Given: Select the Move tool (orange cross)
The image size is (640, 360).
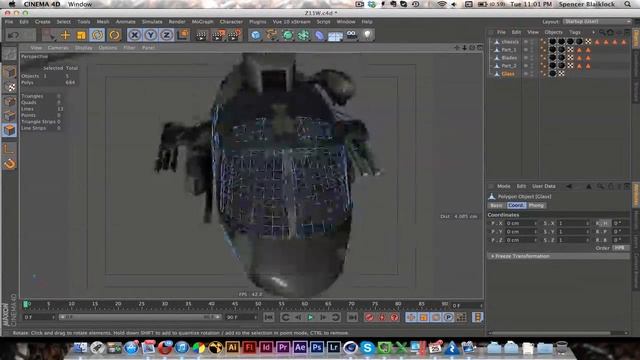Looking at the screenshot, I should click(x=65, y=36).
